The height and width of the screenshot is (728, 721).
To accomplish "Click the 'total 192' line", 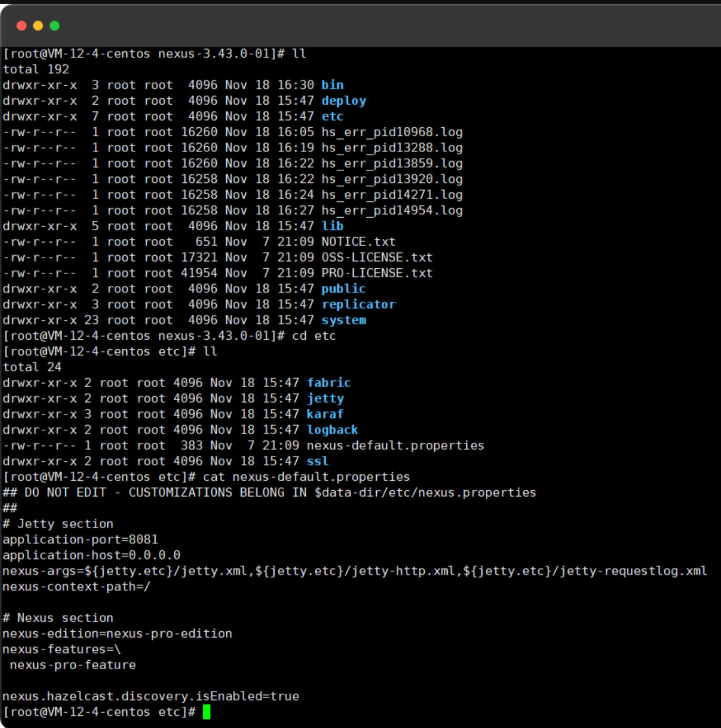I will pyautogui.click(x=36, y=69).
